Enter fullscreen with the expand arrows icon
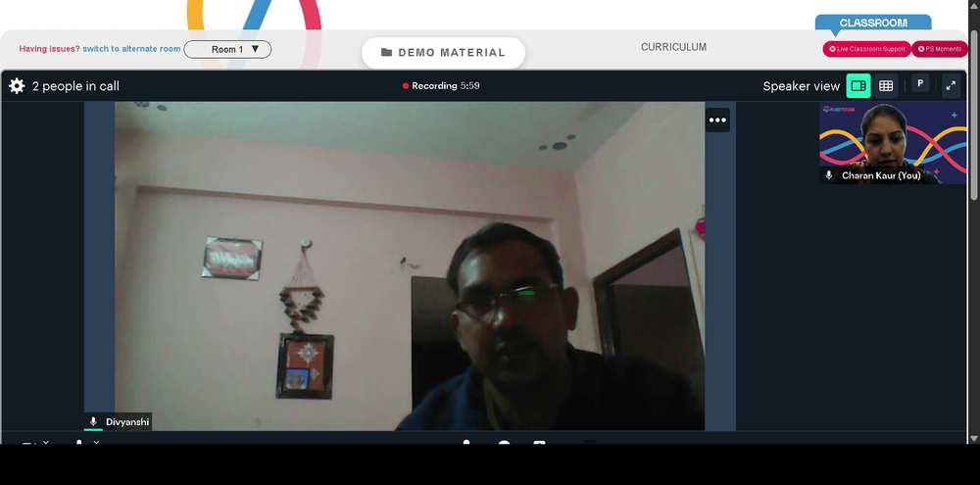Screen dimensions: 980x485 point(951,86)
